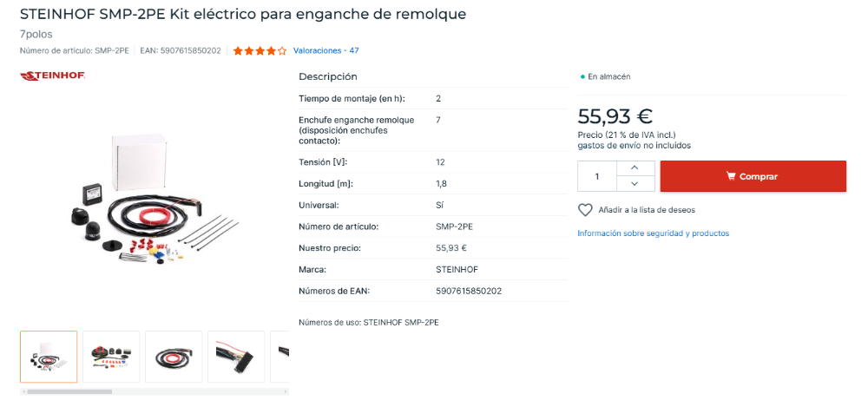
Task: Open Información sobre seguridad y productos link
Action: [653, 233]
